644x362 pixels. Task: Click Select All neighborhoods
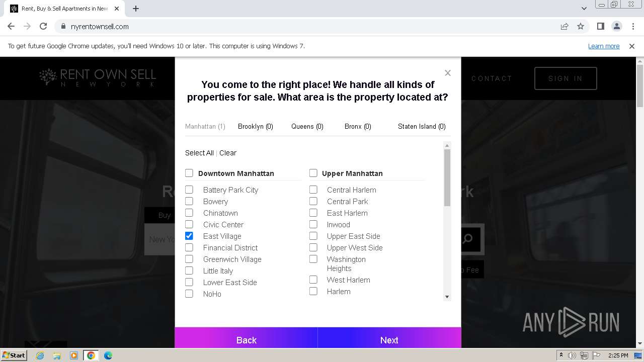tap(199, 153)
